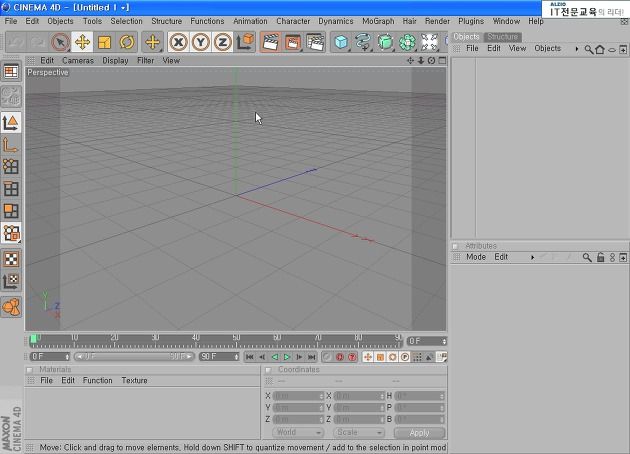Click the undo arrow icon
Image resolution: width=630 pixels, height=454 pixels.
click(16, 42)
